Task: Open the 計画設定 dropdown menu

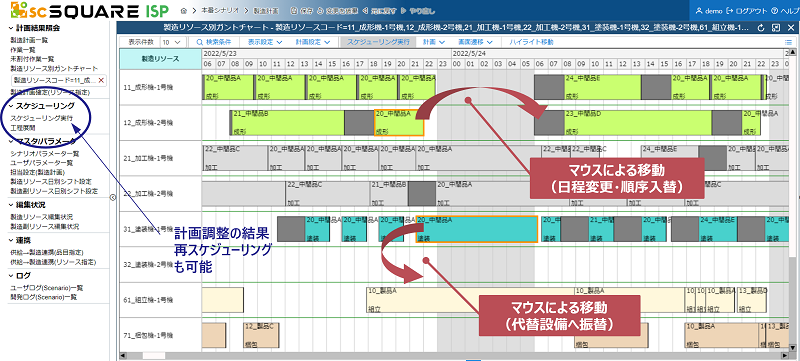Action: pos(313,42)
